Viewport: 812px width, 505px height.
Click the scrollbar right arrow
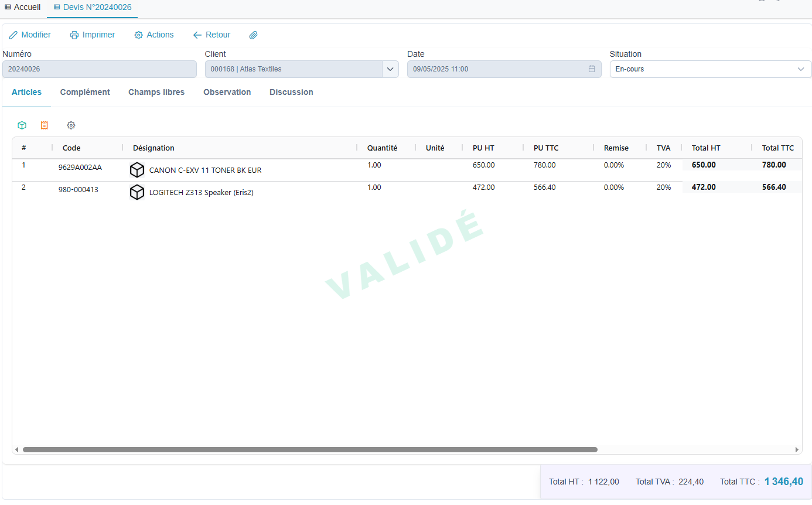797,450
